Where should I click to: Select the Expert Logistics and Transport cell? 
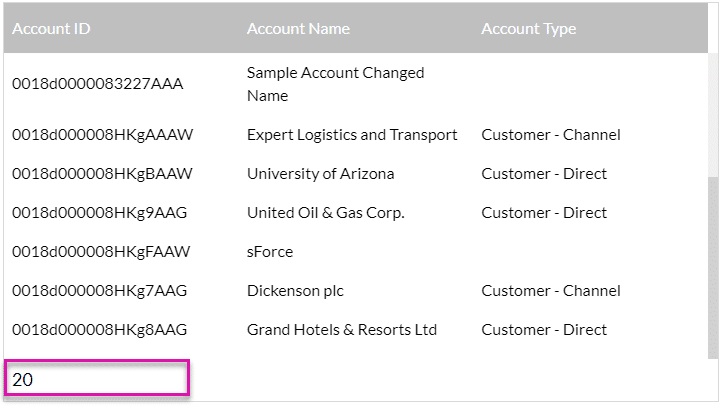(x=352, y=135)
